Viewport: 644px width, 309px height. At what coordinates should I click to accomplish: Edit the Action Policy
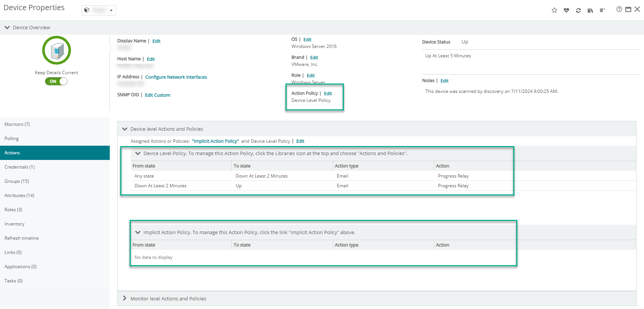point(328,94)
